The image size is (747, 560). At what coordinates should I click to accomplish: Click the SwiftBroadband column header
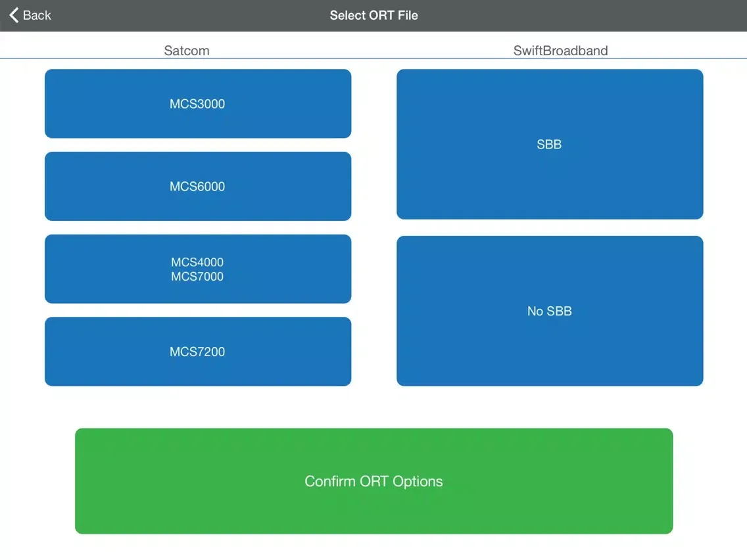pos(560,51)
